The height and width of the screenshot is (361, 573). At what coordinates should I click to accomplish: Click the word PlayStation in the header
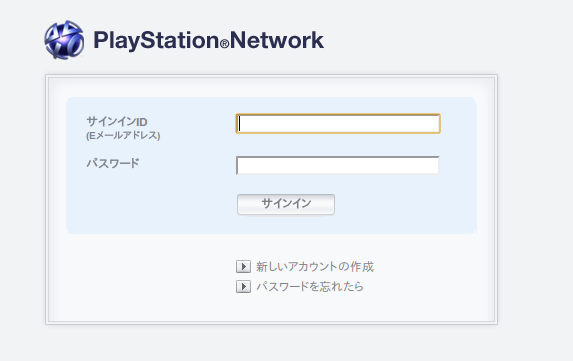coord(156,40)
